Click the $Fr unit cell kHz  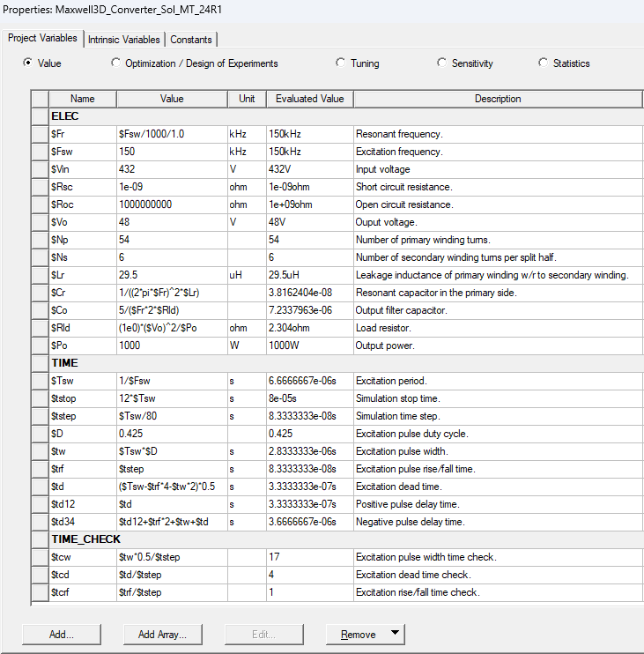[x=247, y=134]
